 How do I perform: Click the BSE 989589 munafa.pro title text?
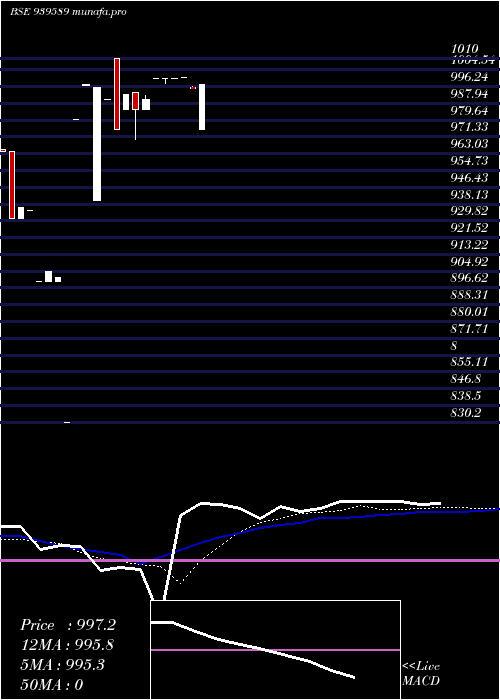click(x=68, y=12)
